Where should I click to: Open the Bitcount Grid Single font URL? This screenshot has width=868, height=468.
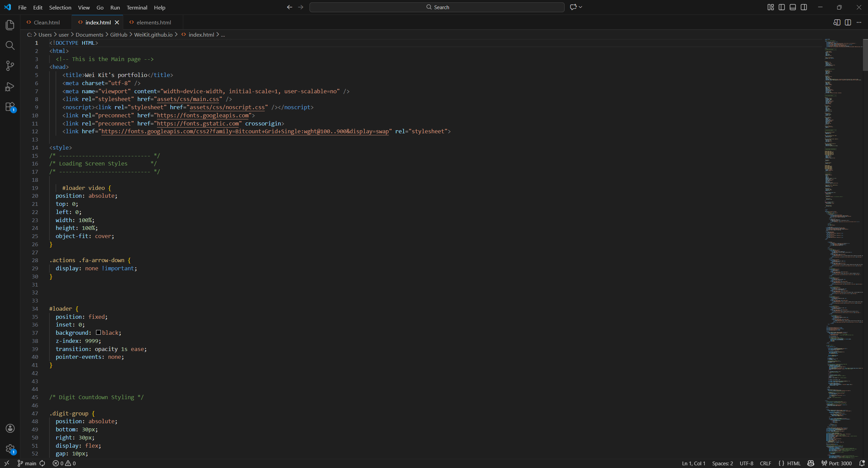click(x=245, y=131)
